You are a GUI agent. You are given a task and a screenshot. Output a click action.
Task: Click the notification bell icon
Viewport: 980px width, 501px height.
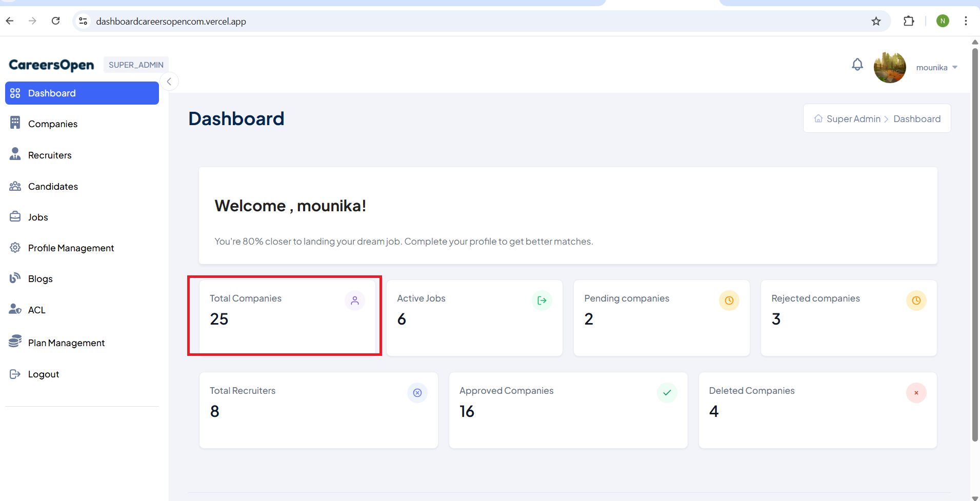857,65
